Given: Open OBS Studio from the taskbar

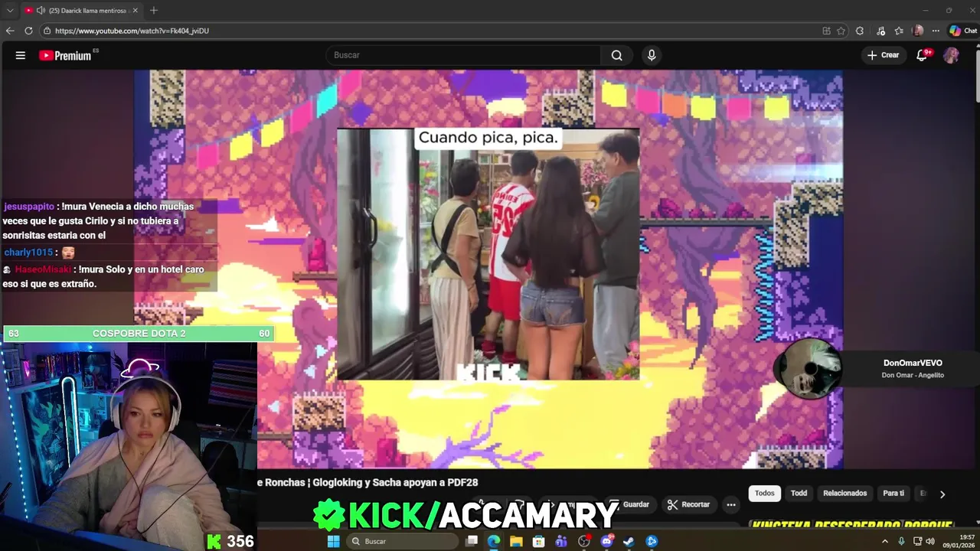Looking at the screenshot, I should [584, 541].
